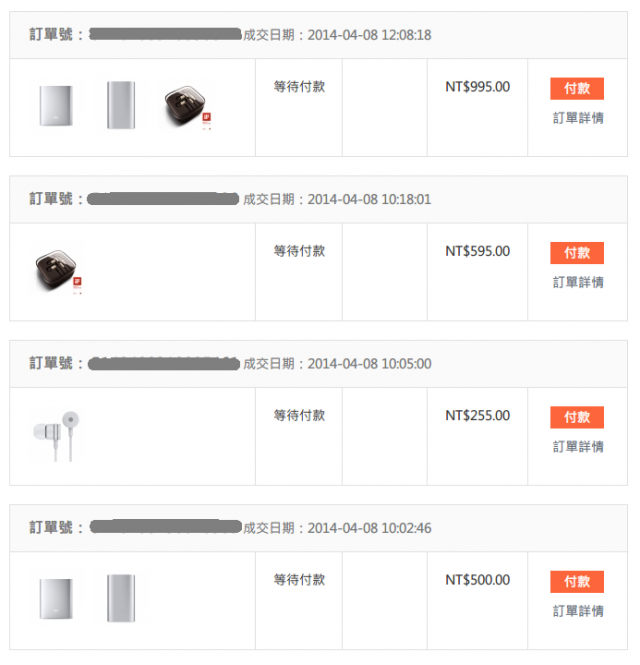This screenshot has height=665, width=640.
Task: Click the redacted order number of the 12:08:18 order
Action: click(x=165, y=34)
